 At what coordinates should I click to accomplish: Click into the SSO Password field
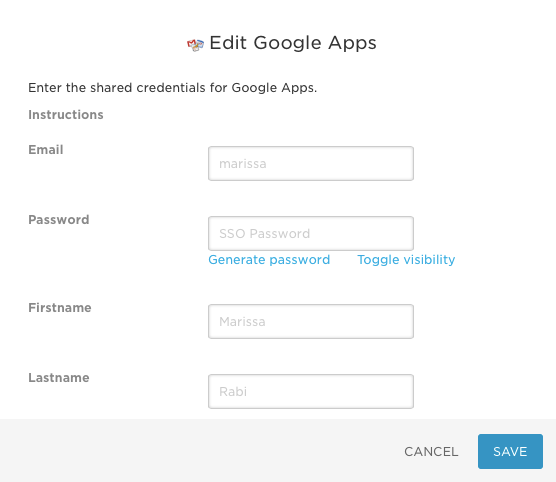[x=311, y=233]
